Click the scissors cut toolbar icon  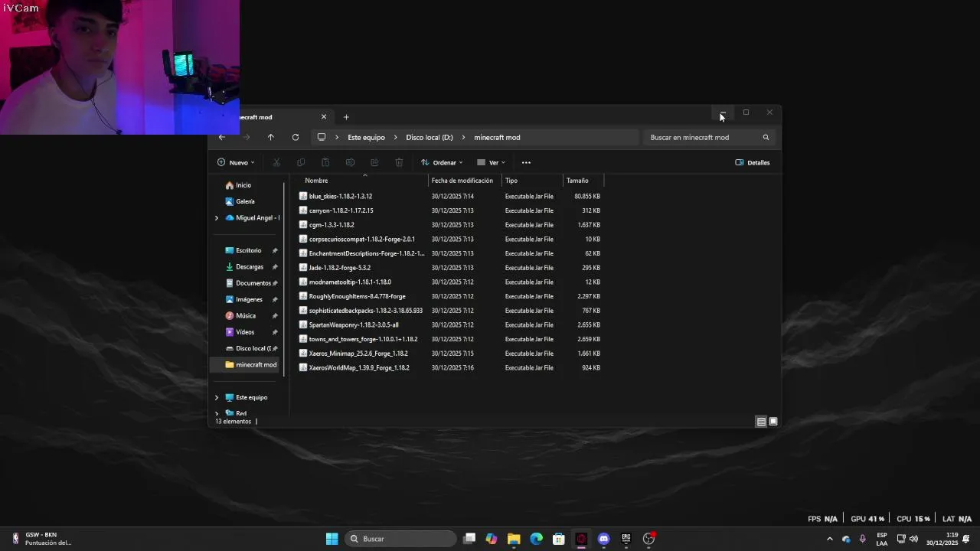(x=276, y=162)
